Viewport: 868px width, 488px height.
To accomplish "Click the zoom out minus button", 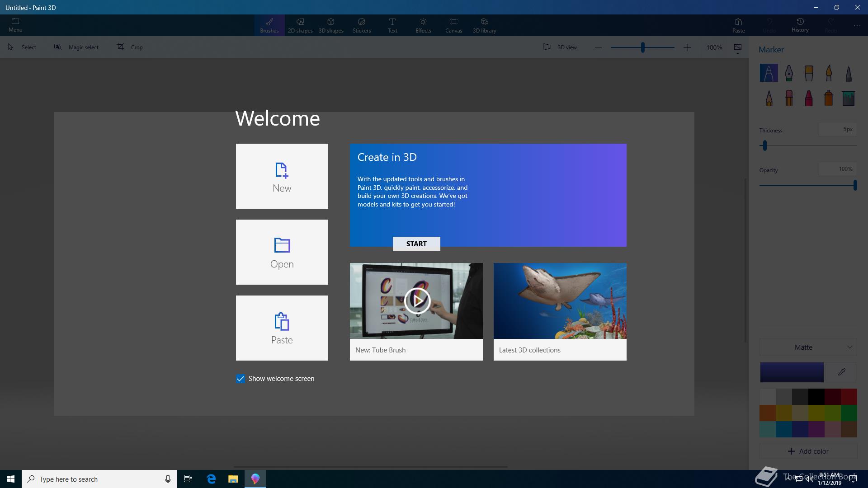I will click(x=598, y=47).
